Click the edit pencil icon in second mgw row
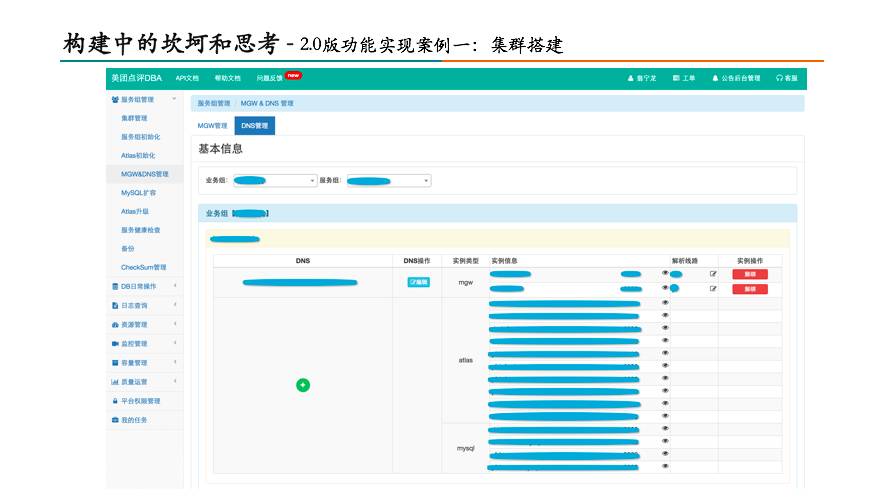The height and width of the screenshot is (499, 889). click(713, 289)
